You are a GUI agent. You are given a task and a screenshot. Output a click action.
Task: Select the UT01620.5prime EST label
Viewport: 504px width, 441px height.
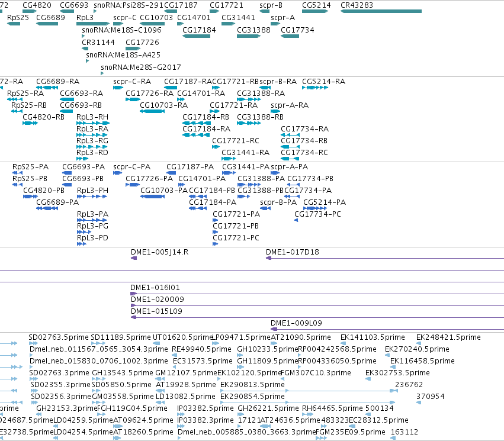click(x=182, y=337)
